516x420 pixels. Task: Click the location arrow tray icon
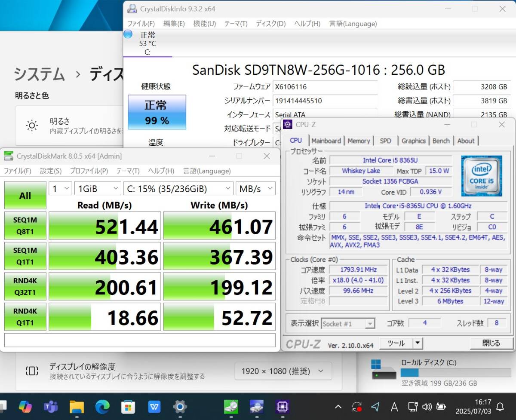pos(375,406)
